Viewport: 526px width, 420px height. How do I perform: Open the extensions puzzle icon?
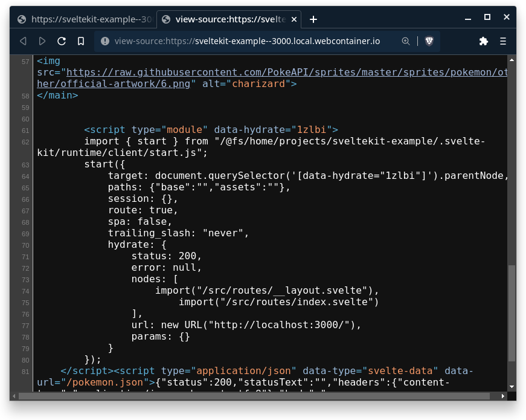[483, 41]
